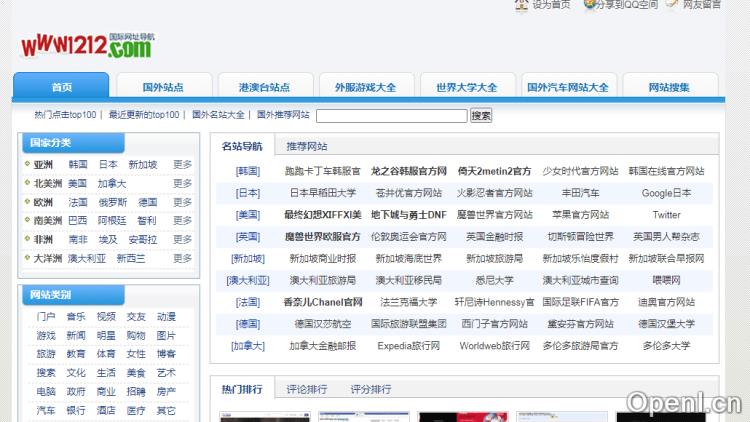Click the 分享到QQ空间 icon
The width and height of the screenshot is (750, 422).
click(589, 4)
